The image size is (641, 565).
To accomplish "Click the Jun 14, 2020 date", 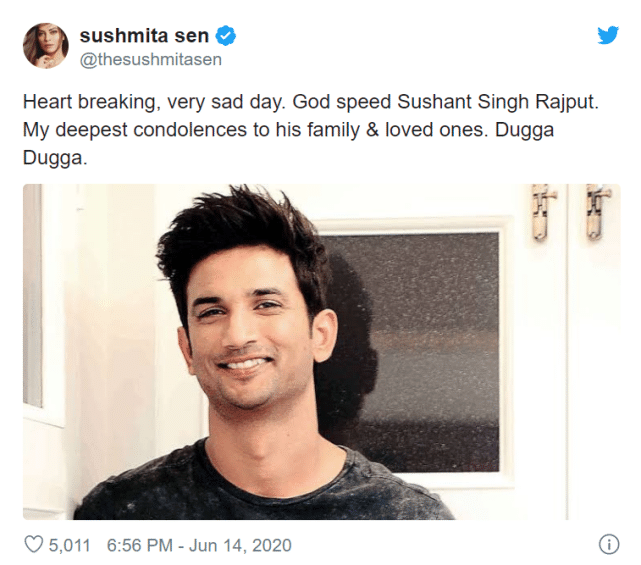I will 242,545.
